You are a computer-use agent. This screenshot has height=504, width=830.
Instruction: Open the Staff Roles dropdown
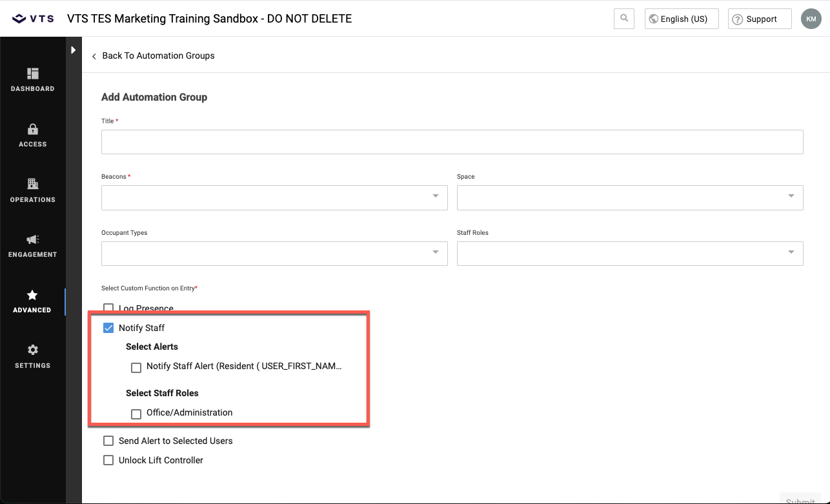pyautogui.click(x=630, y=254)
